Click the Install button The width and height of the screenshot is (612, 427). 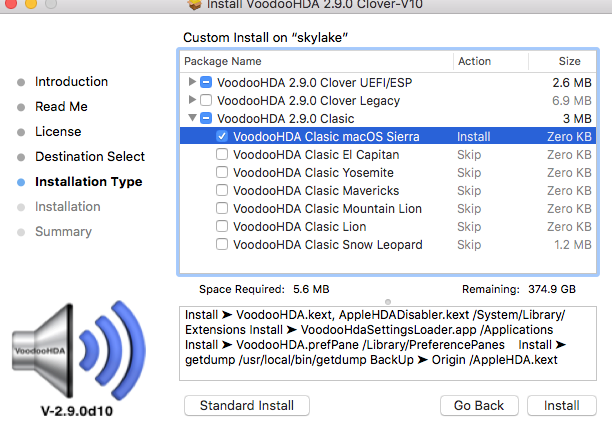click(561, 405)
